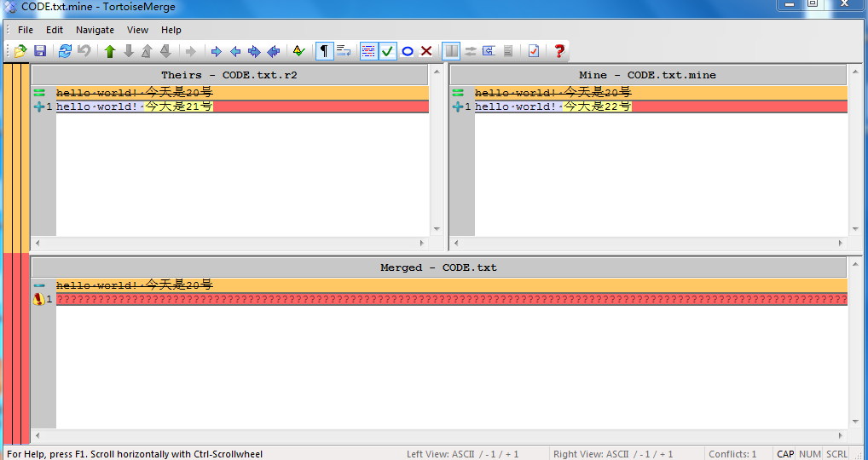The height and width of the screenshot is (460, 868).
Task: Click the Left View: ASCII status entry
Action: (x=463, y=454)
